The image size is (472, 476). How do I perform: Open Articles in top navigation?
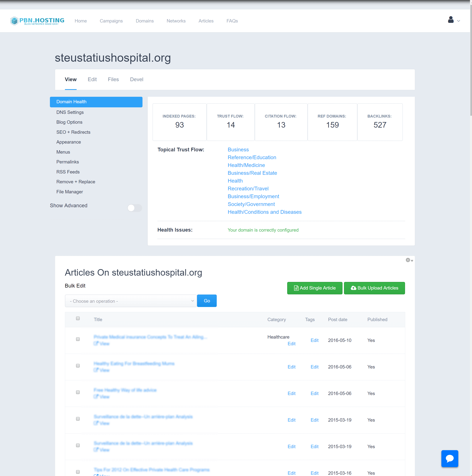pos(206,21)
